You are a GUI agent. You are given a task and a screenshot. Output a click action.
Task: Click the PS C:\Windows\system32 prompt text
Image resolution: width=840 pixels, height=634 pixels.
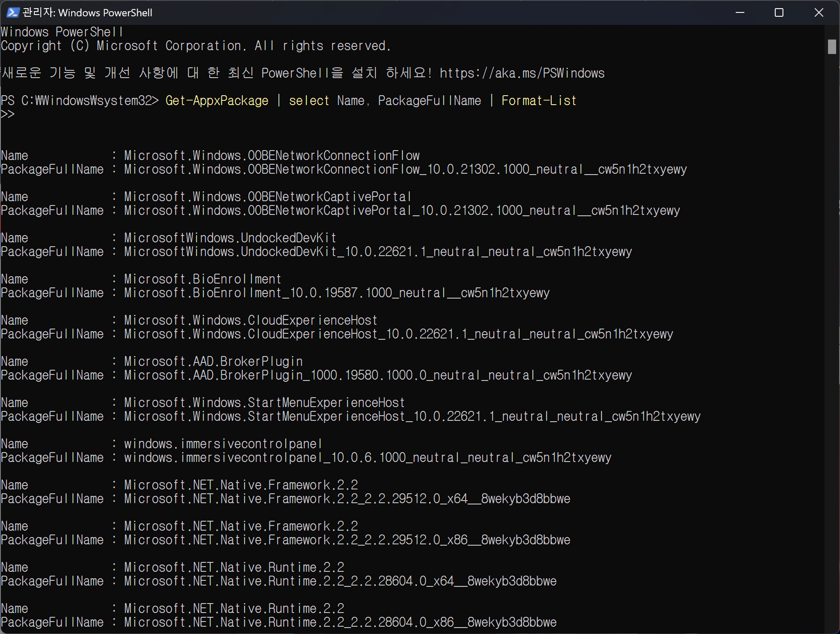coord(80,100)
